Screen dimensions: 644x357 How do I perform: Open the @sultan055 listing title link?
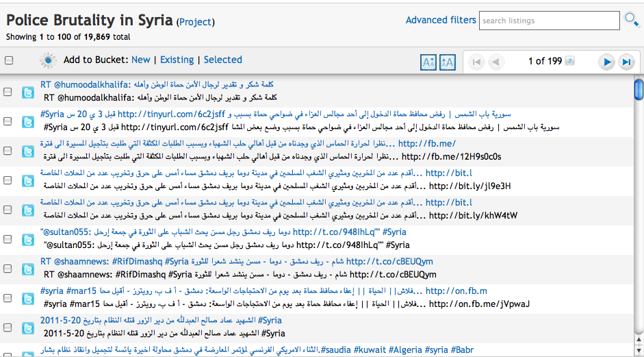pos(223,232)
